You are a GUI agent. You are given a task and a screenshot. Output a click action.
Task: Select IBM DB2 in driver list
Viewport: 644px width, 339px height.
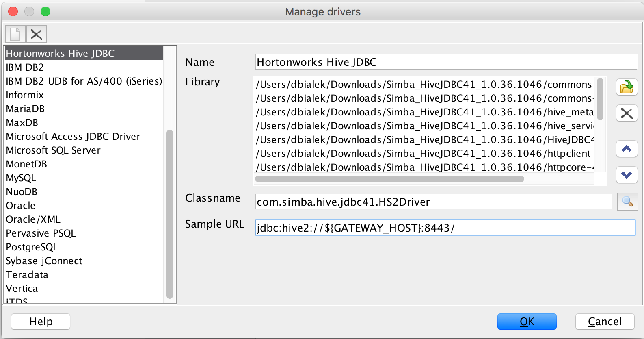point(84,67)
